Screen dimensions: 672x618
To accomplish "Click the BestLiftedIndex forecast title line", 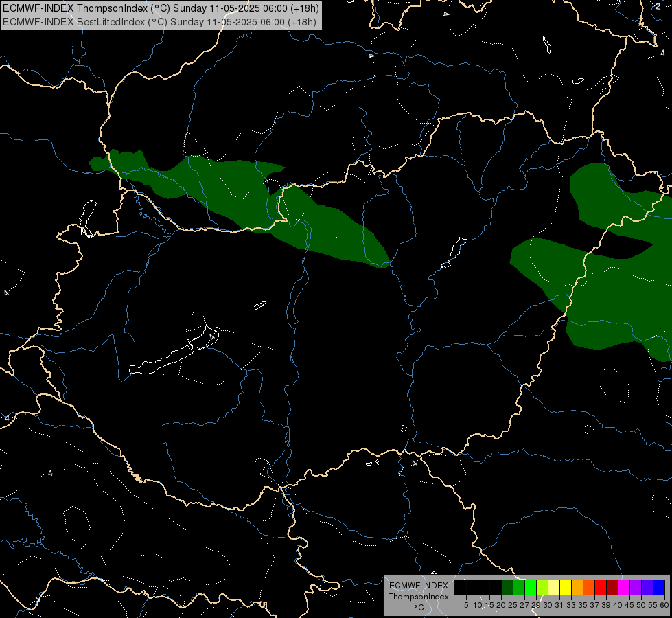I will [x=159, y=22].
